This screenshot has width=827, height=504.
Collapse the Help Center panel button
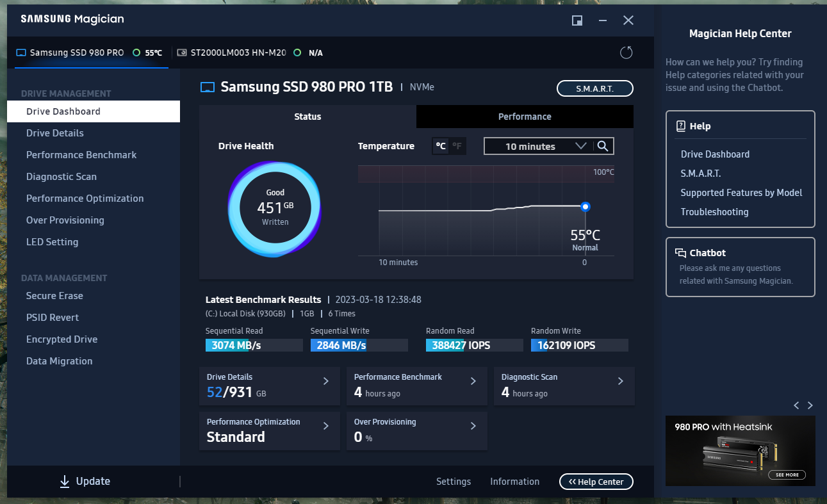coord(596,482)
